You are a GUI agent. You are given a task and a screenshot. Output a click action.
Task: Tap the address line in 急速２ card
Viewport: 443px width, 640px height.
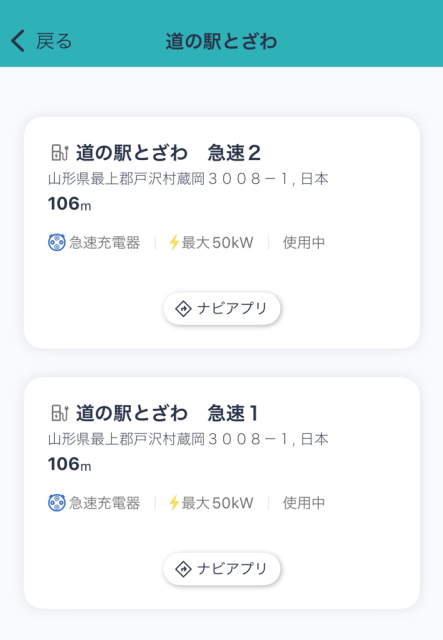(x=188, y=179)
